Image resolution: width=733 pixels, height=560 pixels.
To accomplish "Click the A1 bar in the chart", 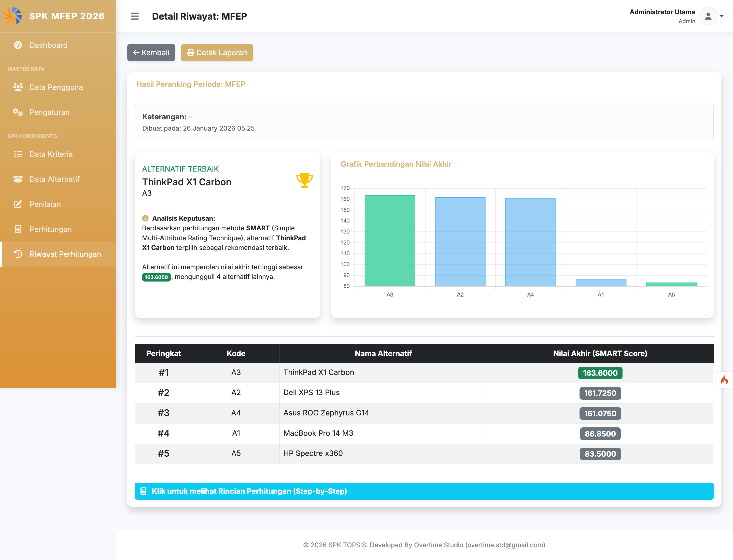I will click(601, 283).
